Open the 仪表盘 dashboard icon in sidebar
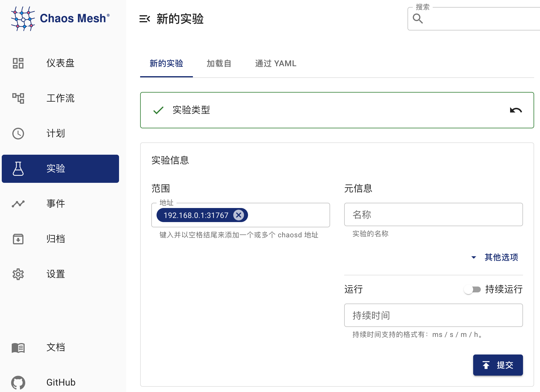 (18, 63)
